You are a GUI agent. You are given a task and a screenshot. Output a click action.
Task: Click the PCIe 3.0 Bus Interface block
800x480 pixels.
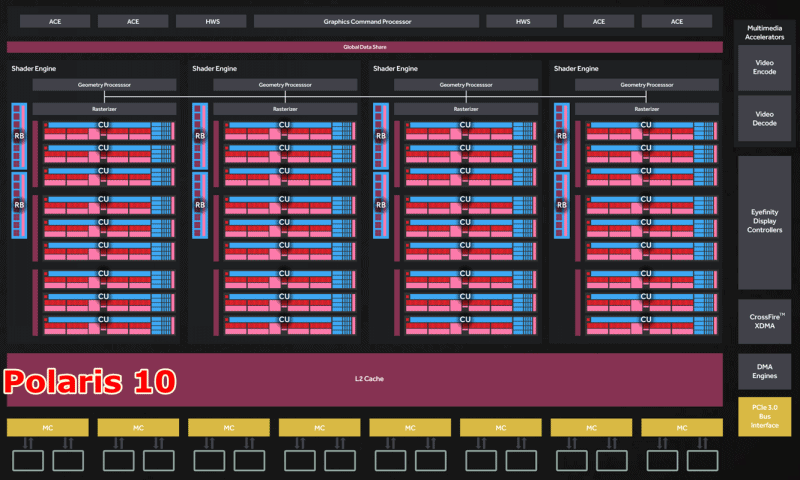764,416
